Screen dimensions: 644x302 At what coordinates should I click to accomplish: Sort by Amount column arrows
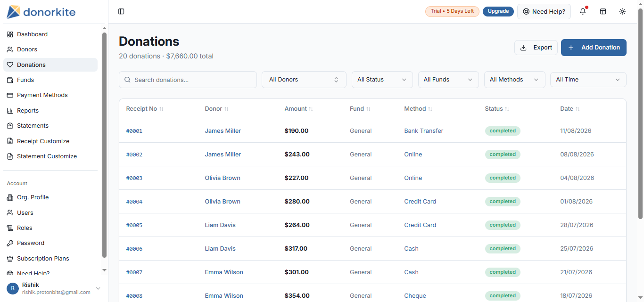coord(311,109)
